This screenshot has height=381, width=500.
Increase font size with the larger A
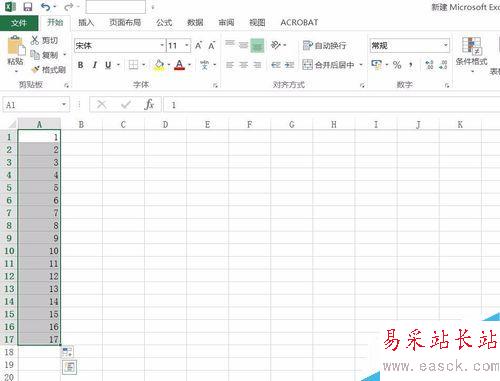(199, 46)
